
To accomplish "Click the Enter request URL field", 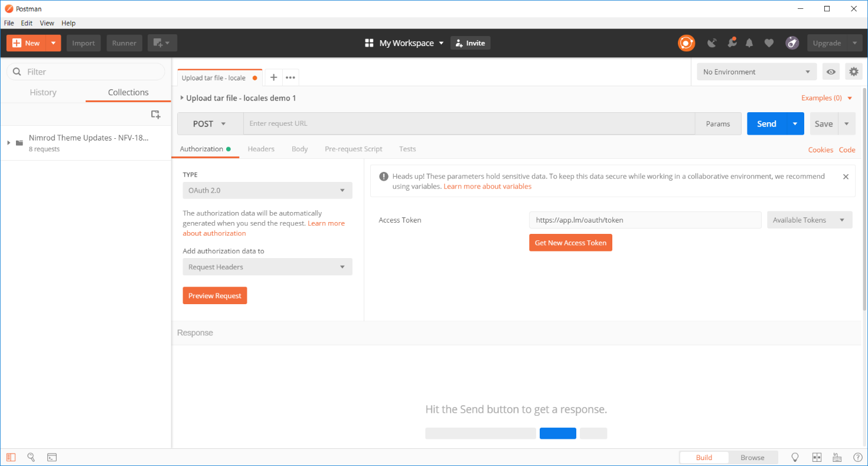I will point(469,124).
